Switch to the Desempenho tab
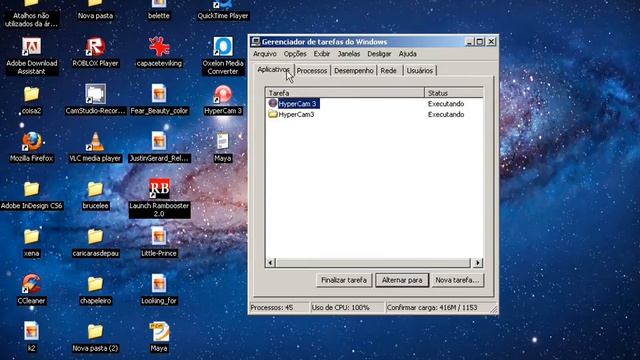 point(354,71)
